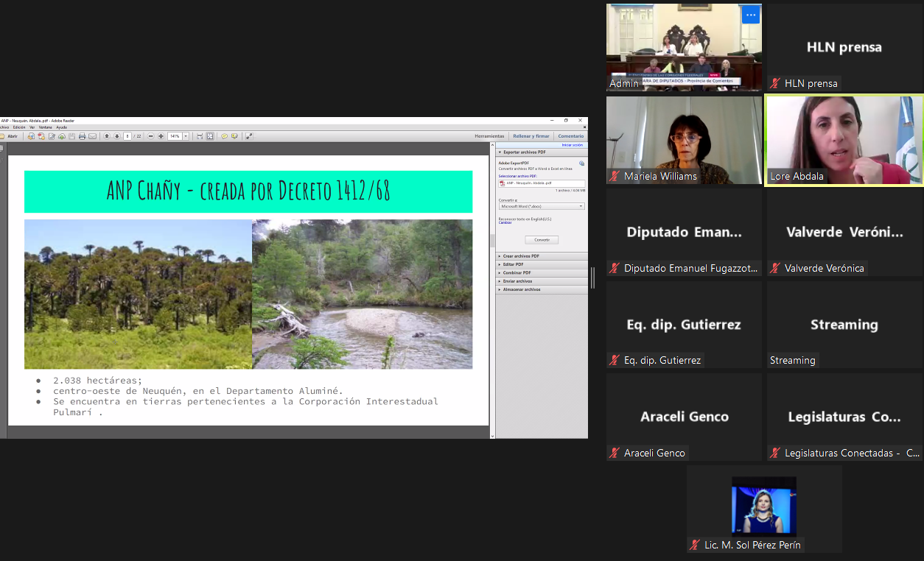
Task: Click muted mic icon of Araceli Genco
Action: point(615,453)
